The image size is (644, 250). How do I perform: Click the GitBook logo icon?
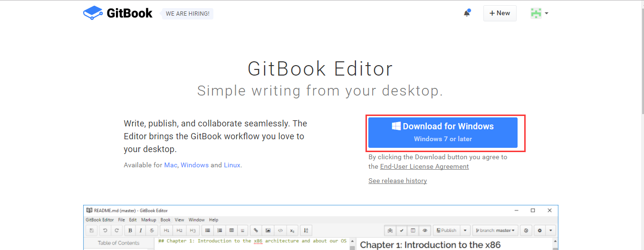[93, 13]
